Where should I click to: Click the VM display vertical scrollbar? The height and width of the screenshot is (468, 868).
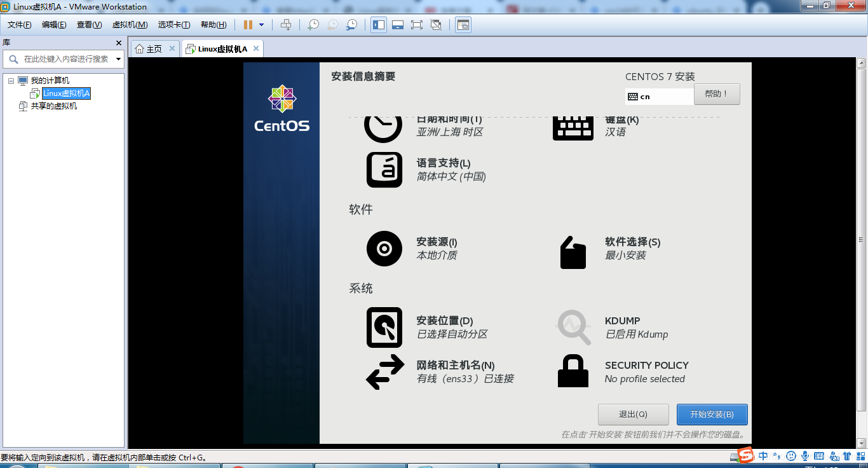[x=861, y=240]
